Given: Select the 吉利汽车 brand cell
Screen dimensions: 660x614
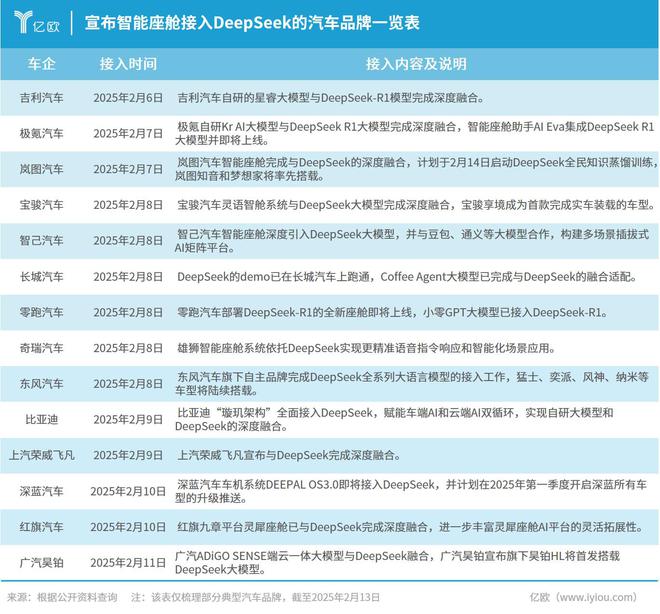Looking at the screenshot, I should 41,98.
